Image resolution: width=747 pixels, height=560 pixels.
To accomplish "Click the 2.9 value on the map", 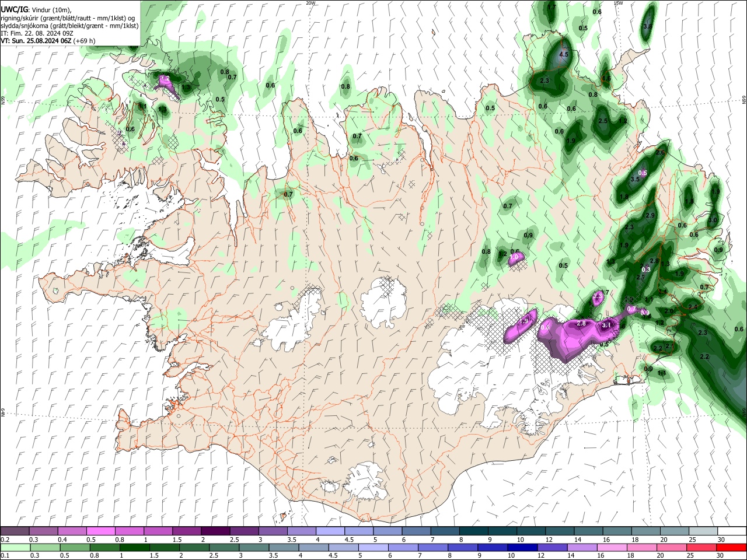I will 650,215.
